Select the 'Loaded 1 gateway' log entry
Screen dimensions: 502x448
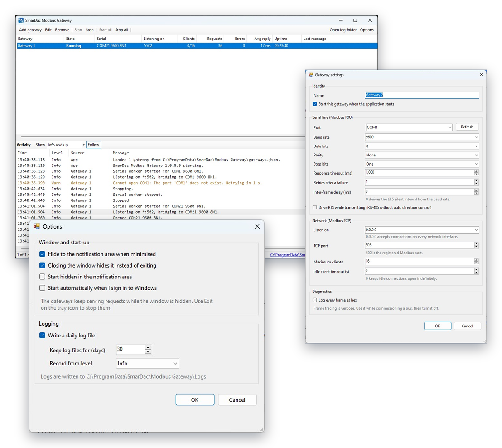pyautogui.click(x=161, y=159)
